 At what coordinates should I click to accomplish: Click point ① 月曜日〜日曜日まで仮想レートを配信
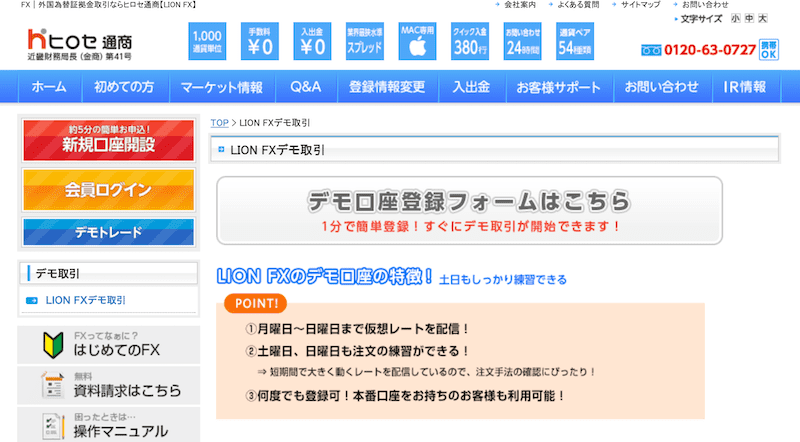click(357, 329)
